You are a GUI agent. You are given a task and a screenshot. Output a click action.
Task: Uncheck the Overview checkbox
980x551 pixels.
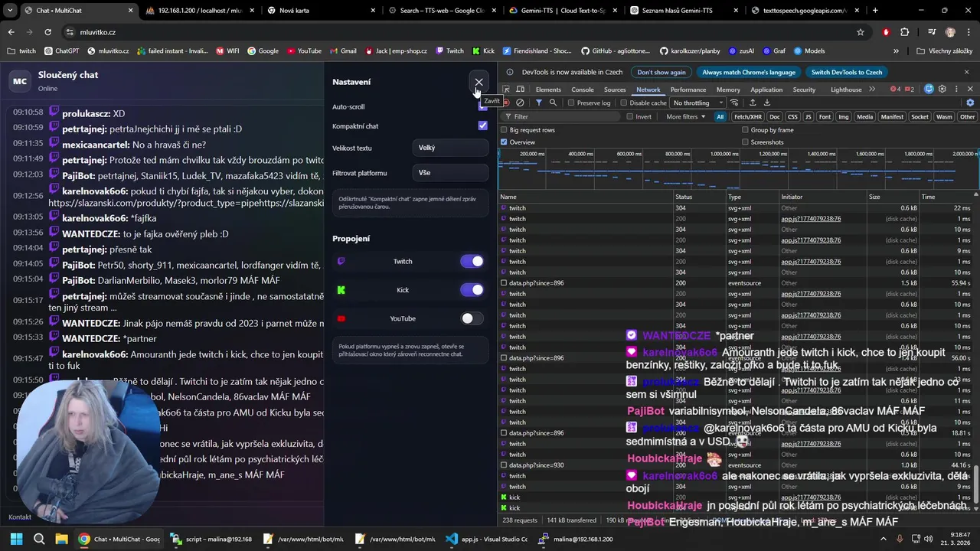click(504, 142)
